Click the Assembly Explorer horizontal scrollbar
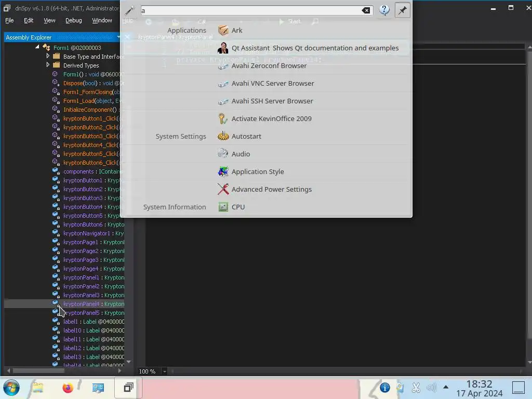 pyautogui.click(x=38, y=370)
